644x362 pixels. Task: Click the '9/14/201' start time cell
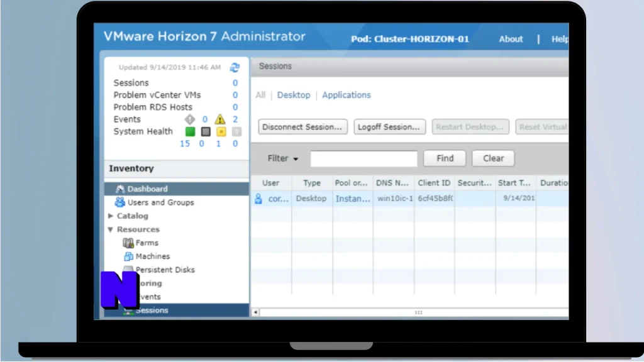pyautogui.click(x=519, y=198)
